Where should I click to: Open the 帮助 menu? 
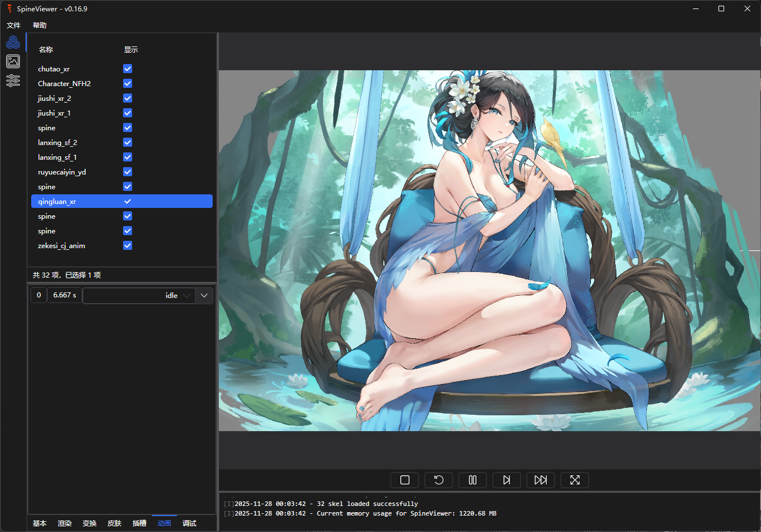[x=40, y=25]
